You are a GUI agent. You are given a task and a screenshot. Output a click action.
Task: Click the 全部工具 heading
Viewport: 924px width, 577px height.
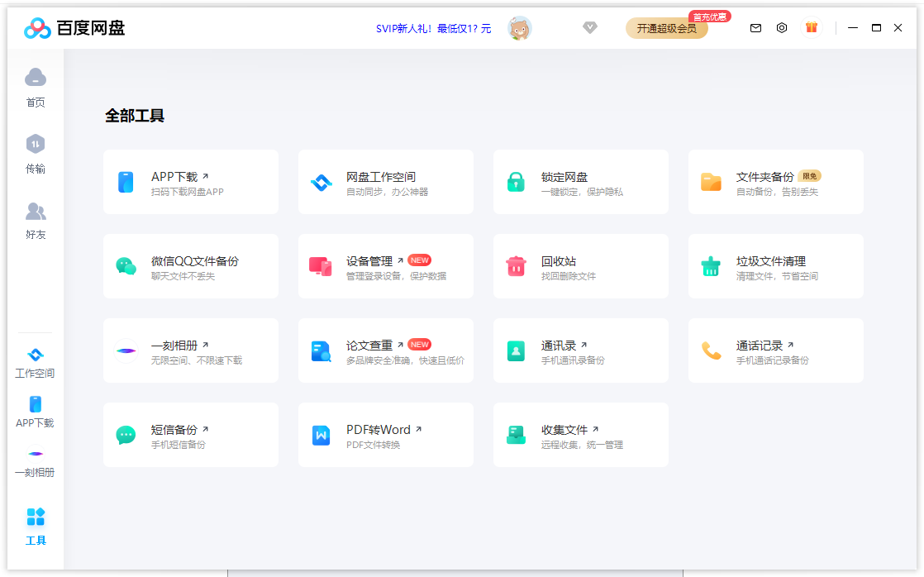click(x=135, y=116)
